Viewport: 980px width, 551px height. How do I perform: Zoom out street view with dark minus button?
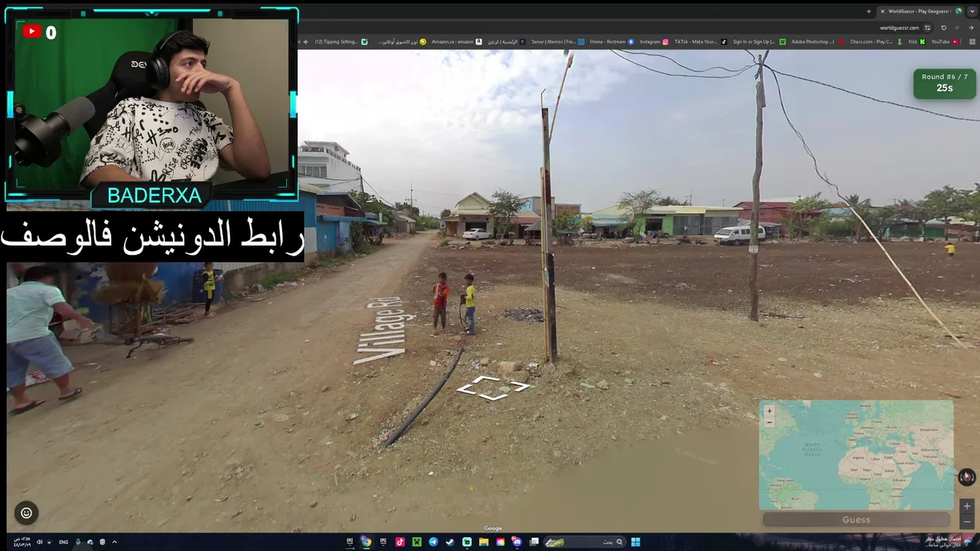pyautogui.click(x=967, y=521)
